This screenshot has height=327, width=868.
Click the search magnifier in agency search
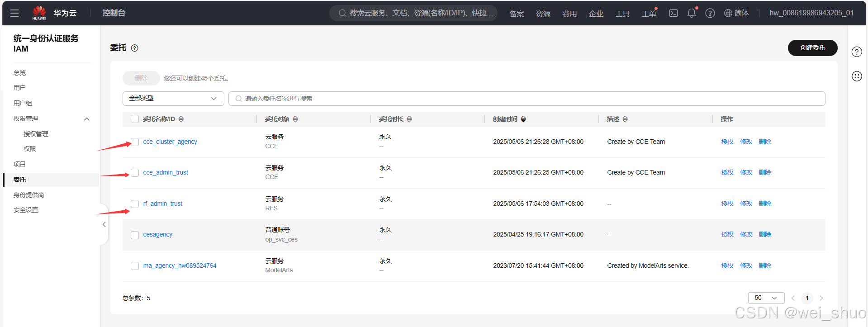[238, 99]
